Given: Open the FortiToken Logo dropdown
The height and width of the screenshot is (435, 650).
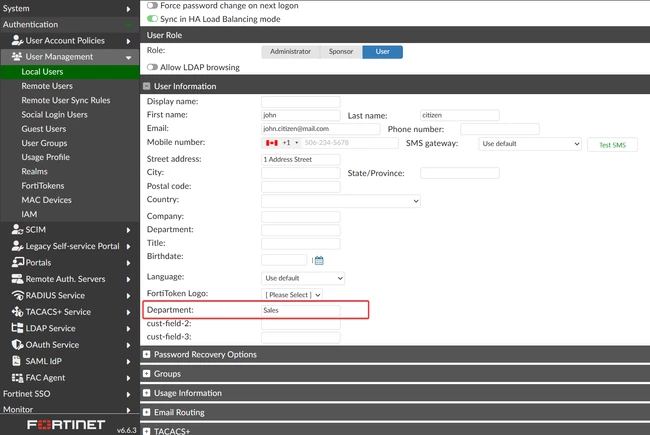Looking at the screenshot, I should (x=292, y=295).
